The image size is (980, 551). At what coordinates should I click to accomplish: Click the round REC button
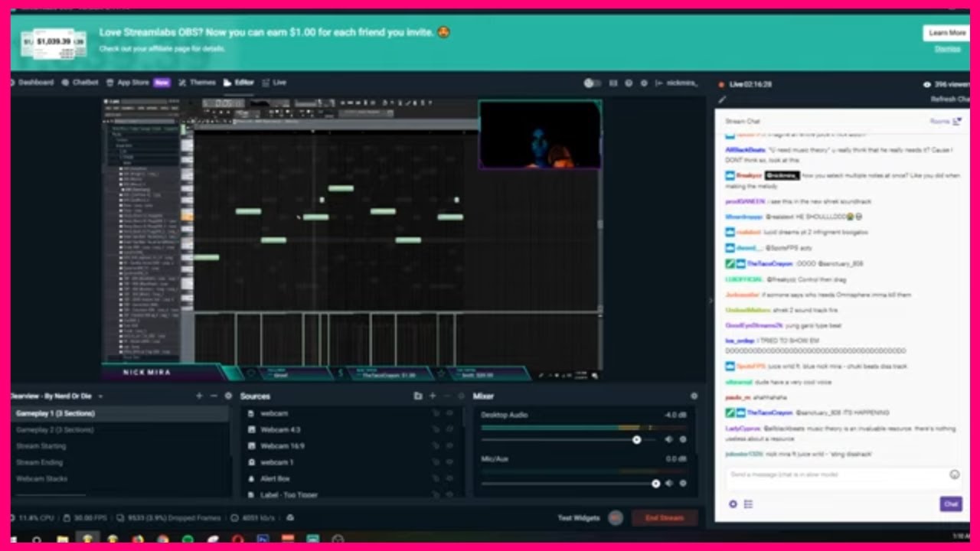tap(616, 518)
